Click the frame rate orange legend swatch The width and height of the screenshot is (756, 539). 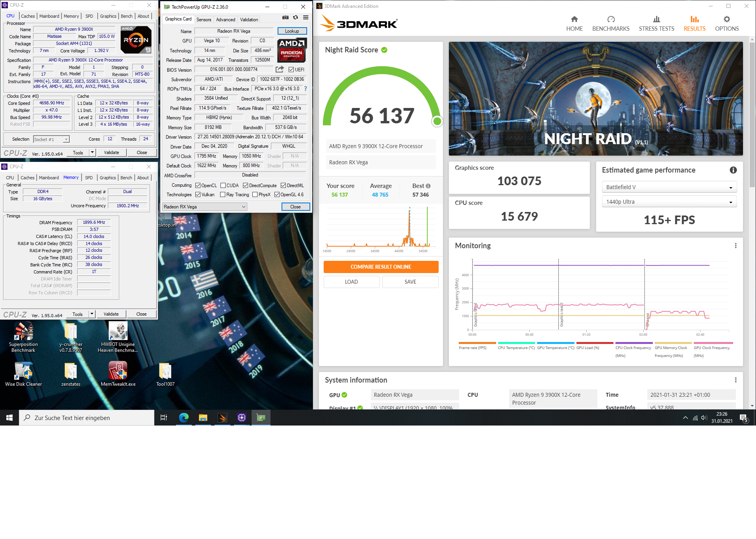point(477,343)
